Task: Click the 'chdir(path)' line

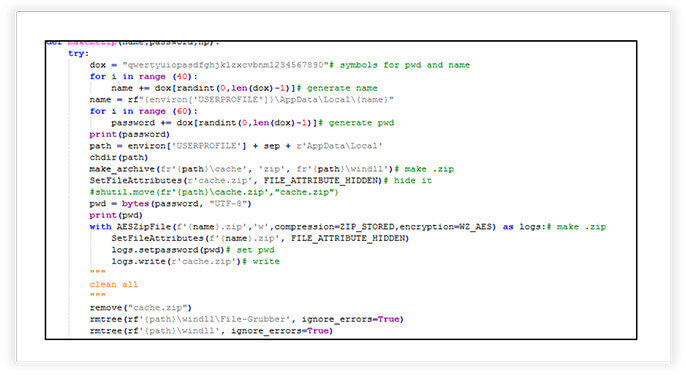Action: [119, 158]
